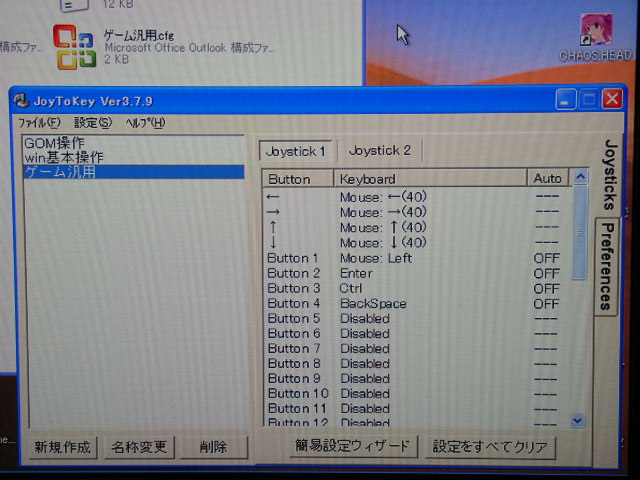Screen dimensions: 640x480
Task: Click the Keyboard column header
Action: tap(430, 179)
